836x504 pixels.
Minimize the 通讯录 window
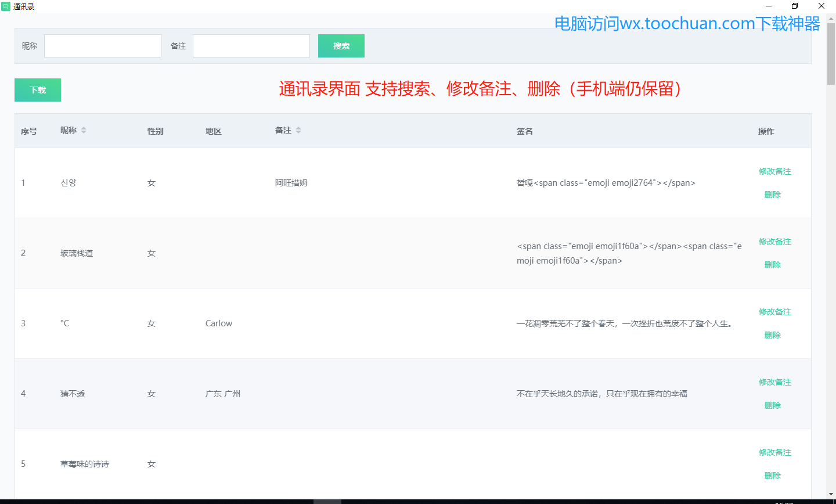768,6
